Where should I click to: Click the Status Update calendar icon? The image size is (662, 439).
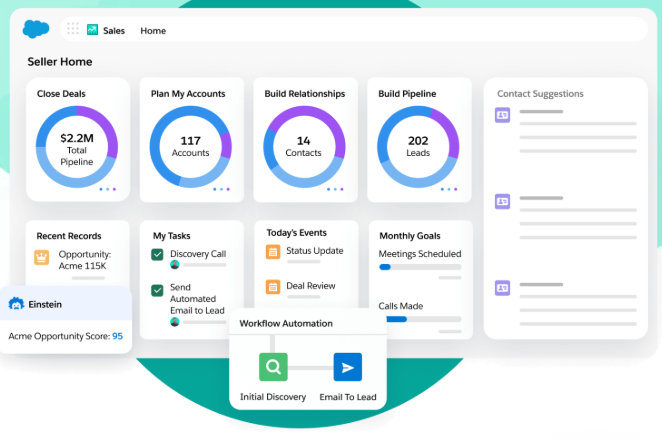point(273,251)
